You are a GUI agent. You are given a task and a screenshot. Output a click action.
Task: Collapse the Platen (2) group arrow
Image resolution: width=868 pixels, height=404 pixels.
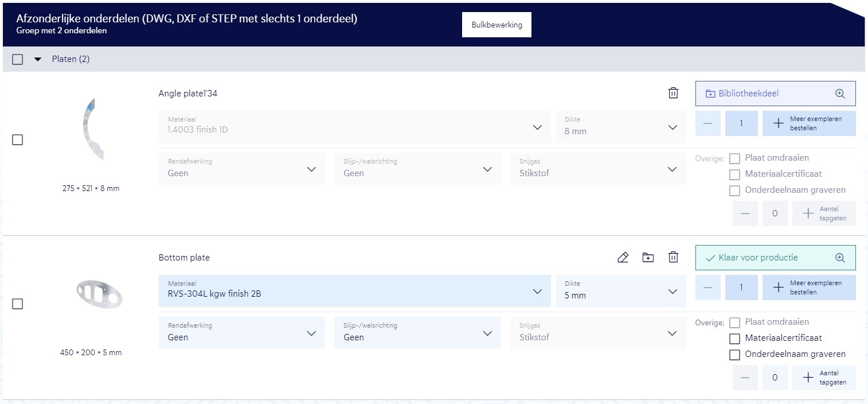pyautogui.click(x=38, y=59)
